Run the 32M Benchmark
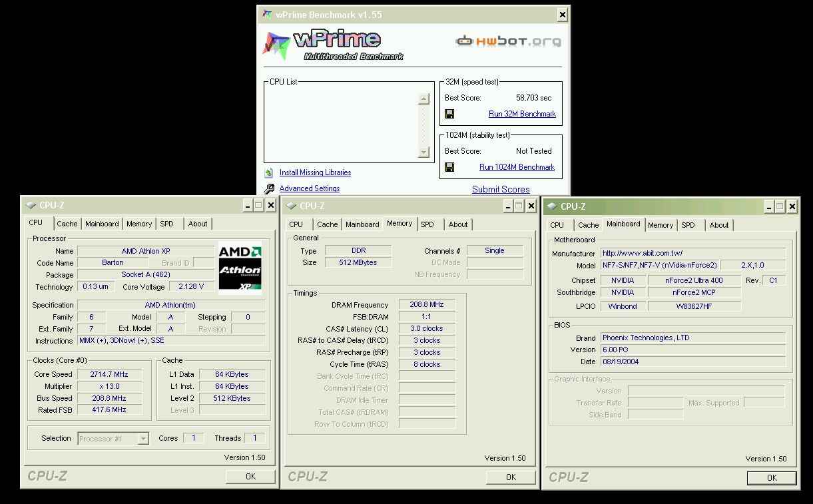 [522, 114]
